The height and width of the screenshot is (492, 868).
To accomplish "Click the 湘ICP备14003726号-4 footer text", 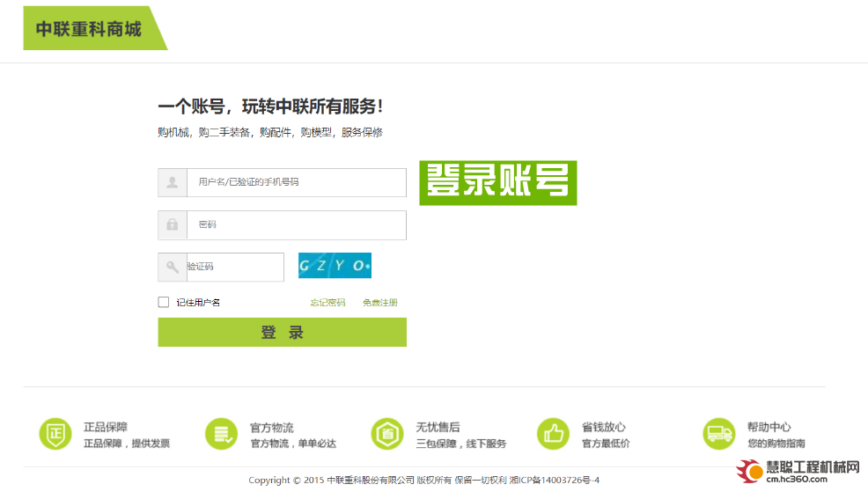I will click(554, 480).
